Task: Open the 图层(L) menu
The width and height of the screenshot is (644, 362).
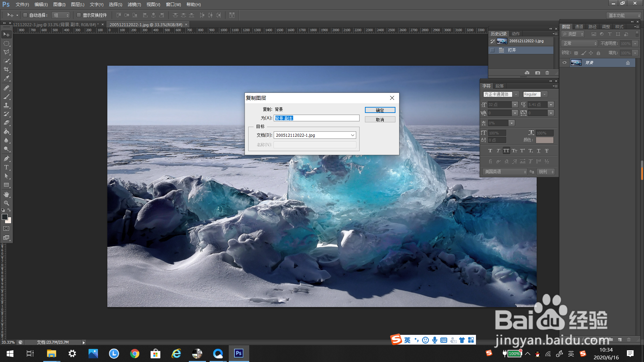Action: (x=77, y=4)
